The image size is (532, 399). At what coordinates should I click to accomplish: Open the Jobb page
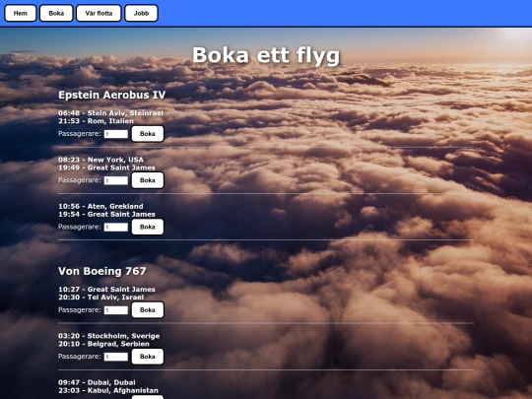[141, 13]
